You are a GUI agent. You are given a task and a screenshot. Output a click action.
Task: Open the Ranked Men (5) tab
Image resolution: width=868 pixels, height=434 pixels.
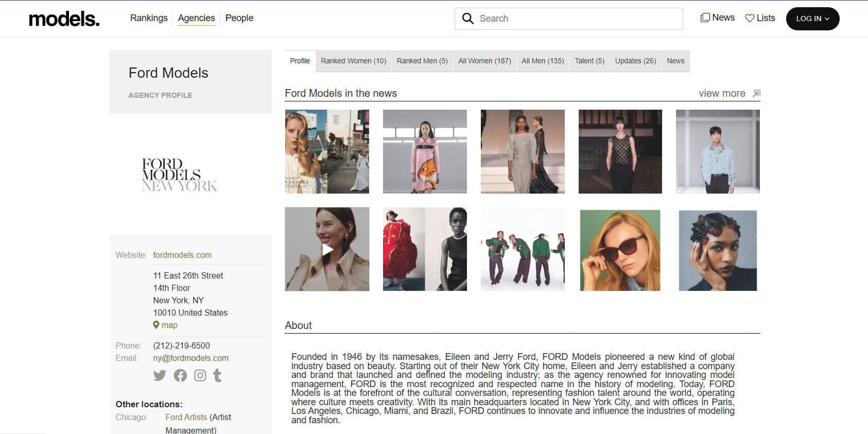422,61
